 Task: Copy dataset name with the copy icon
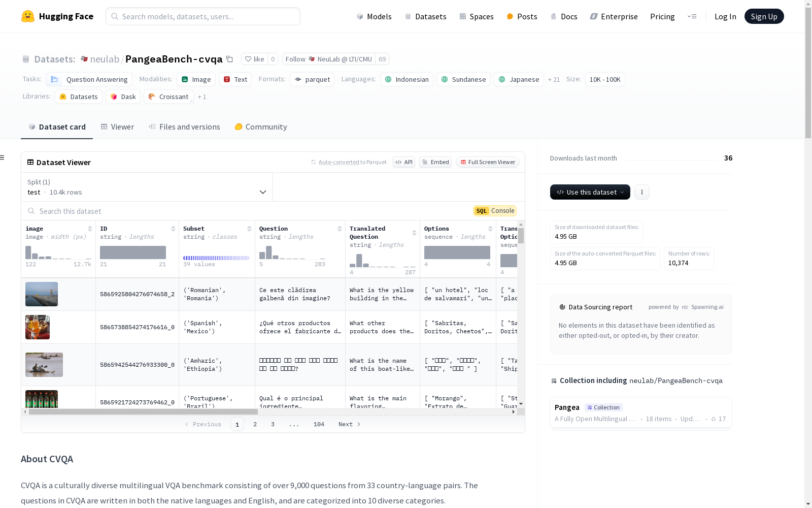(229, 59)
